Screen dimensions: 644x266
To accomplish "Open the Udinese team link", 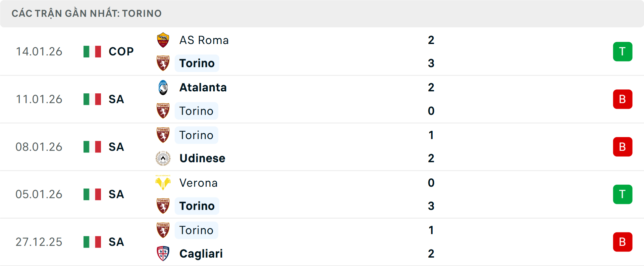I will click(202, 158).
